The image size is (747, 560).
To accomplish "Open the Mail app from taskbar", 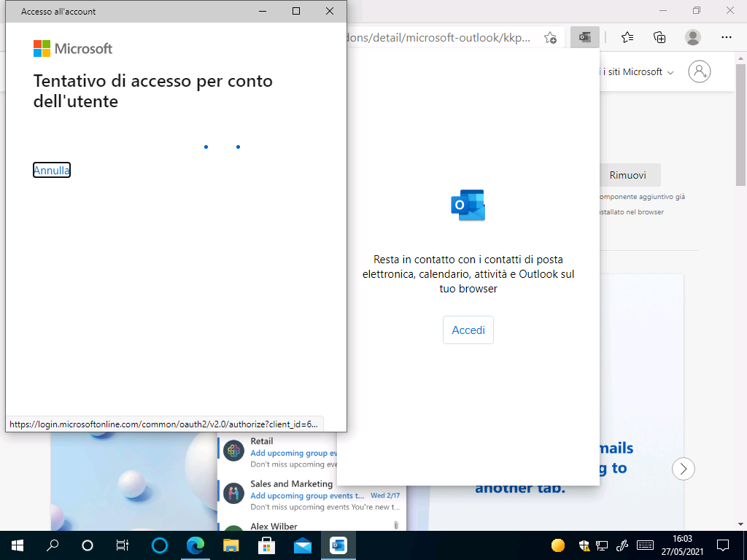I will 303,545.
